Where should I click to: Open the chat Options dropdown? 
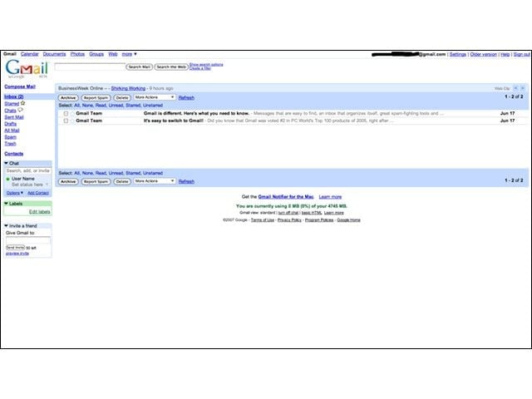[15, 193]
